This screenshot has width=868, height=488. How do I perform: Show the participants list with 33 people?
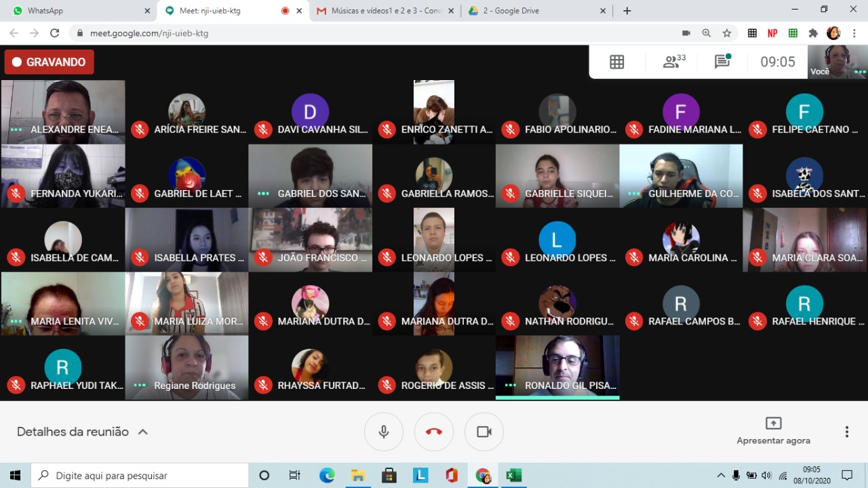pos(674,62)
